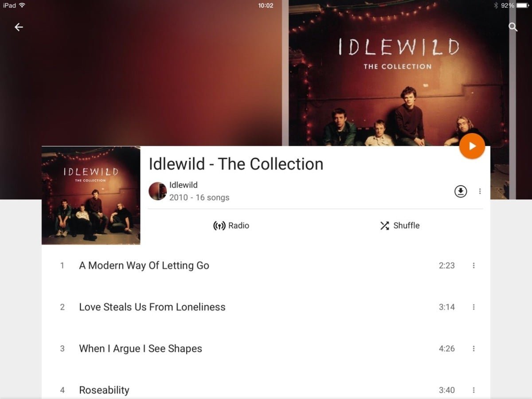Start the album with the orange play button
Screen dimensions: 532x399
point(472,146)
